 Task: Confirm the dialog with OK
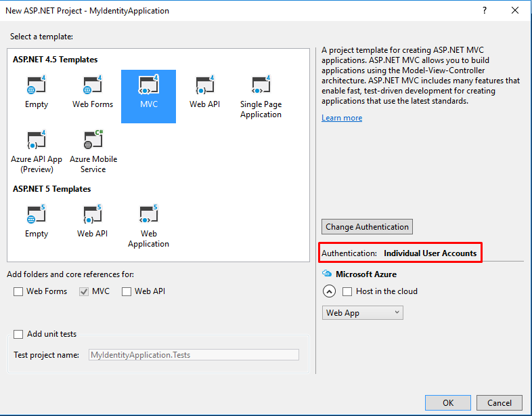[448, 402]
